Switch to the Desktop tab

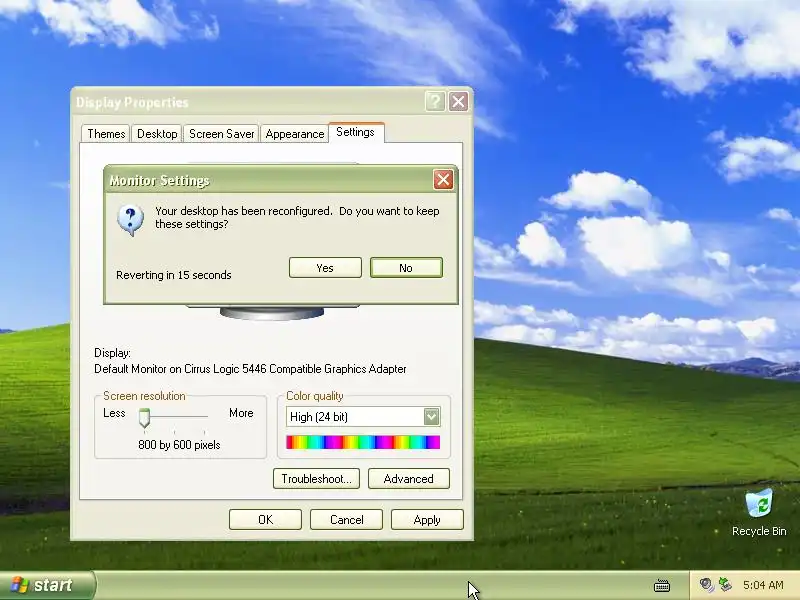coord(157,134)
